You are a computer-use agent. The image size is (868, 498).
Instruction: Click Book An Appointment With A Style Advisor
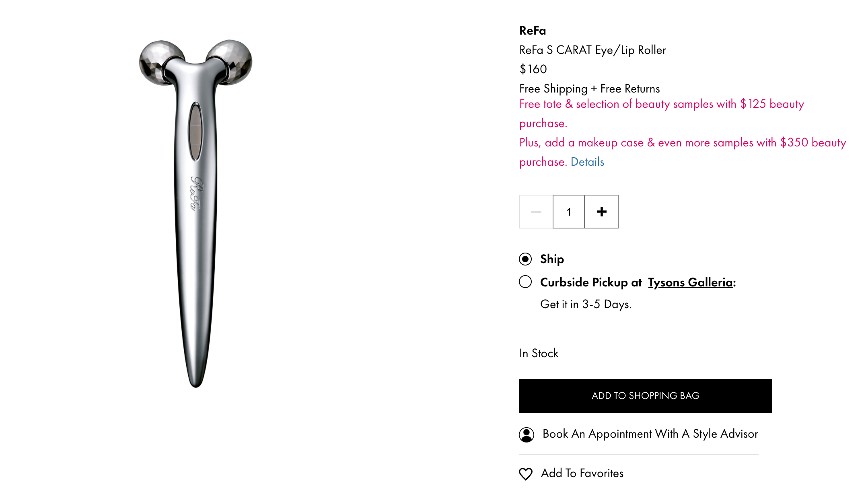[650, 434]
